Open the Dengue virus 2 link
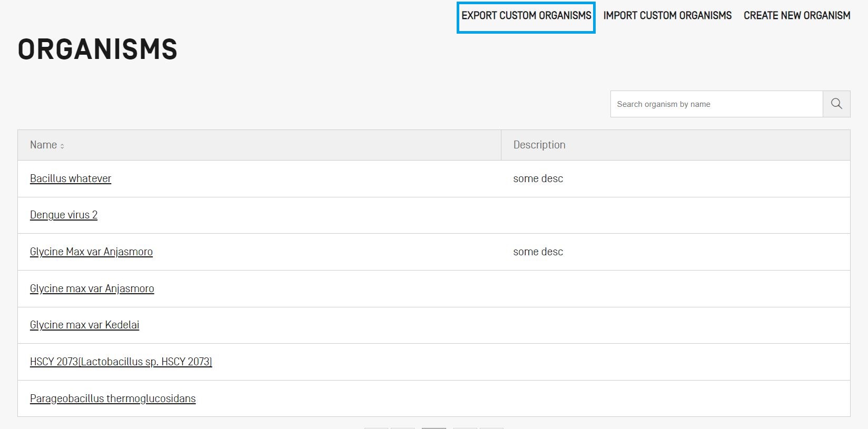Image resolution: width=868 pixels, height=429 pixels. click(x=64, y=215)
